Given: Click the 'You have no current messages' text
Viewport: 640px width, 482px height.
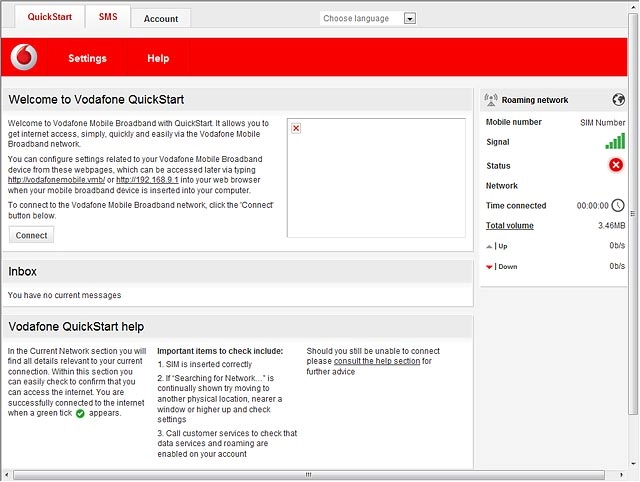Looking at the screenshot, I should click(x=64, y=295).
